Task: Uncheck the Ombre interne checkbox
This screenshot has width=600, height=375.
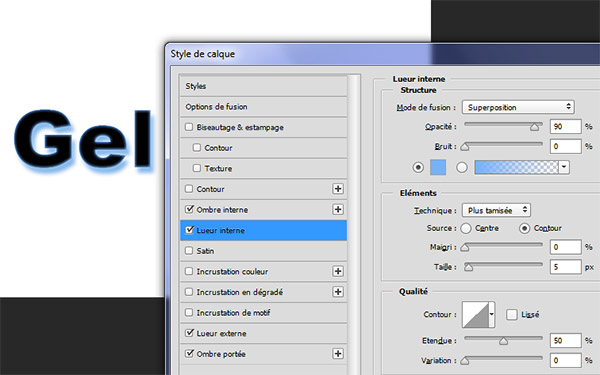Action: [189, 209]
